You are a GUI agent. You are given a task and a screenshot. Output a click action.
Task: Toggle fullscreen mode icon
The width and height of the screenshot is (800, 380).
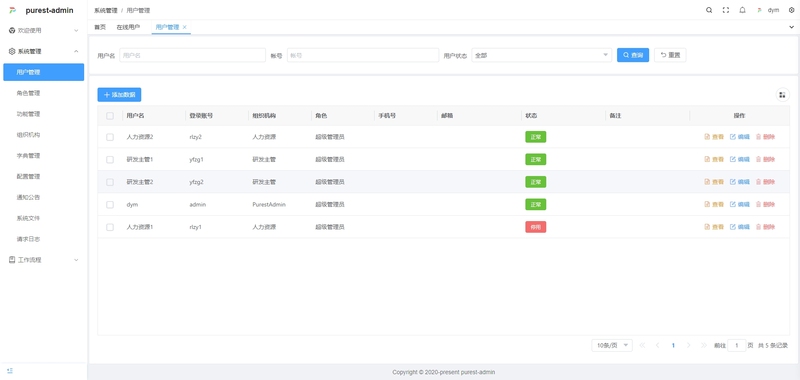726,10
